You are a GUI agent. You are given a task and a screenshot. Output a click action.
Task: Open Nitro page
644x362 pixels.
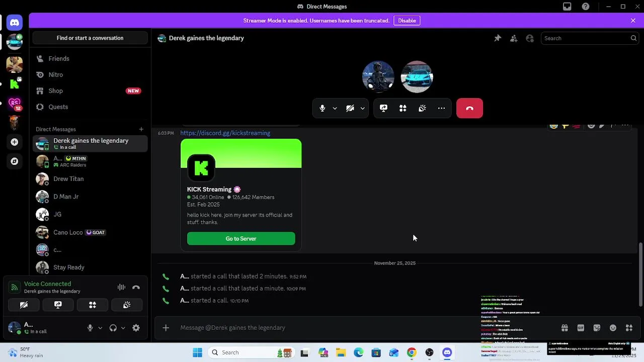[x=91, y=75]
